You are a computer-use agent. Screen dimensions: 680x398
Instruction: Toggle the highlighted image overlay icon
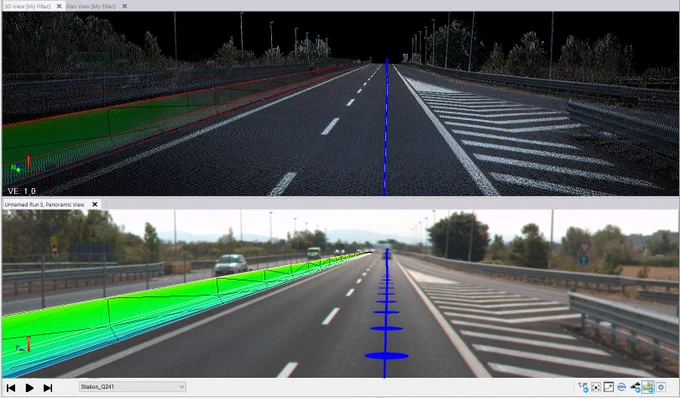tap(648, 387)
